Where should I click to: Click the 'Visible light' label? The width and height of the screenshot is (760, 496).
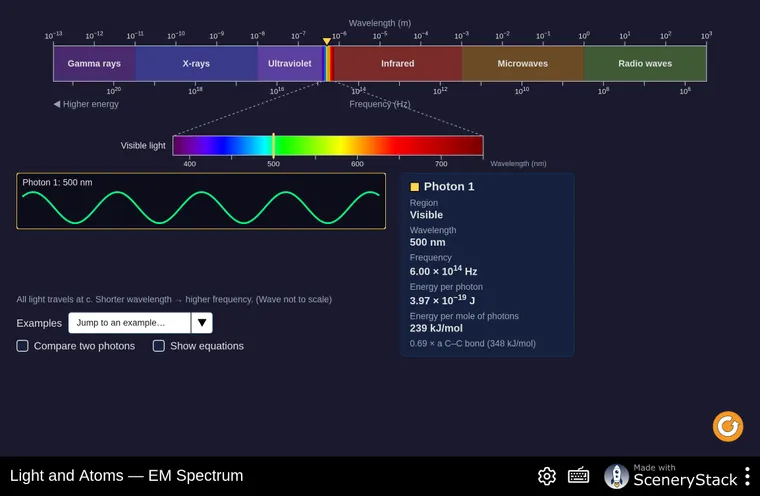pos(143,145)
